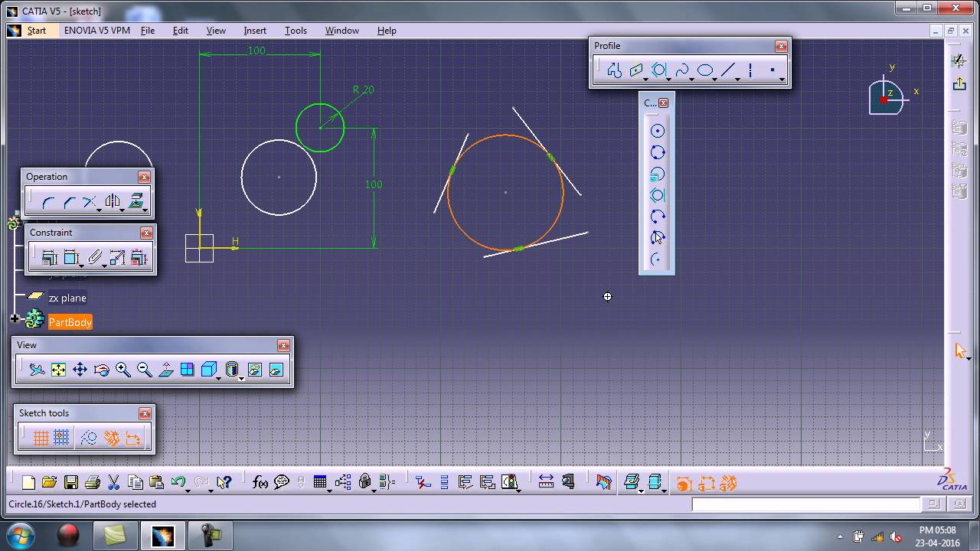Select the Point tool in Profile toolbar
This screenshot has height=551, width=980.
coord(773,70)
